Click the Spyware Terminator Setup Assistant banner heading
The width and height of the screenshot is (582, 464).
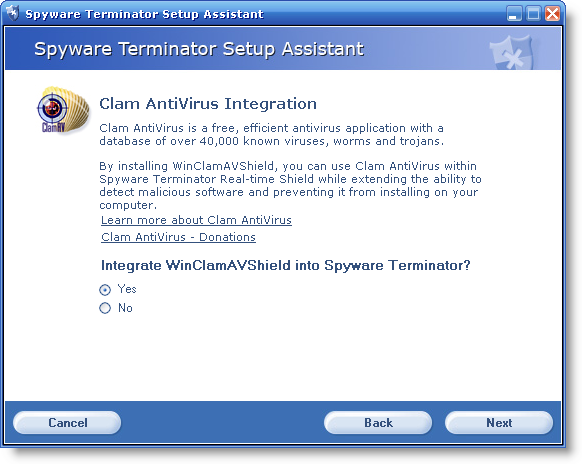[199, 49]
